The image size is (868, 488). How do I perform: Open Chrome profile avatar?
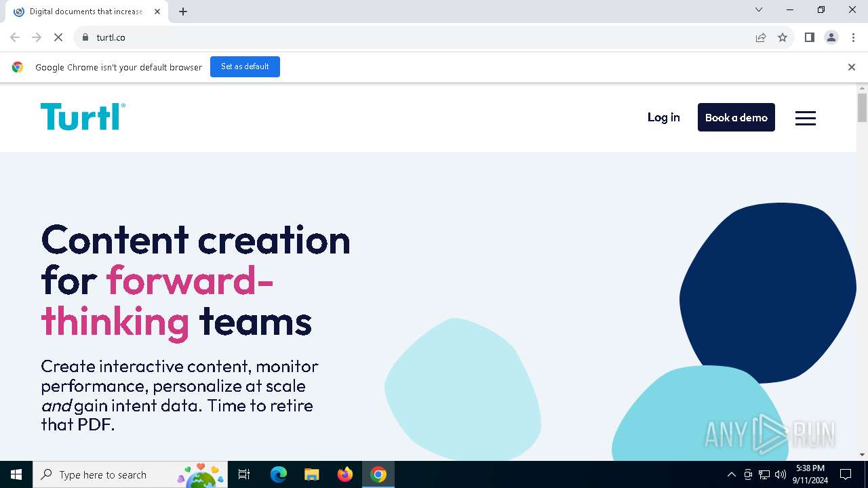(831, 37)
